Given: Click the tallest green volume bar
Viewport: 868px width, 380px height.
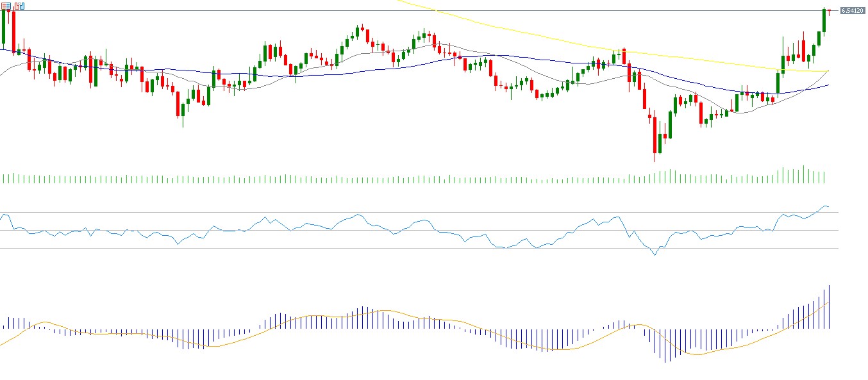Looking at the screenshot, I should [803, 174].
